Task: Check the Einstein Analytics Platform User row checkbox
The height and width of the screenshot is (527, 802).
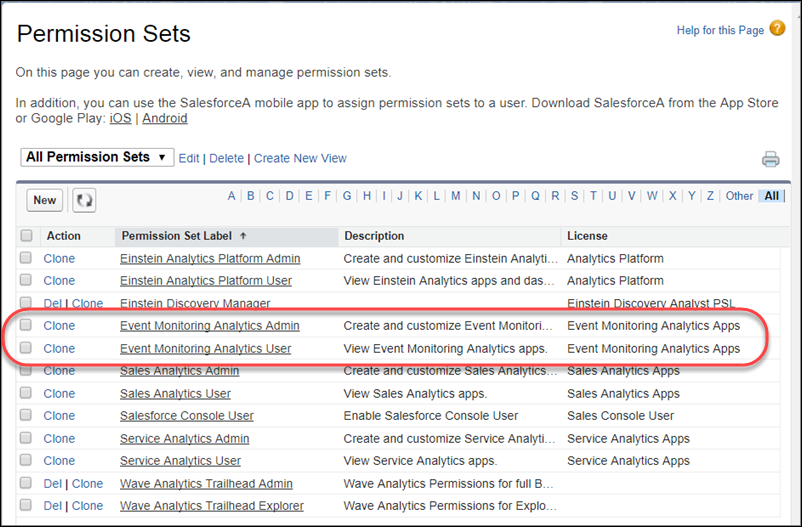Action: point(26,280)
